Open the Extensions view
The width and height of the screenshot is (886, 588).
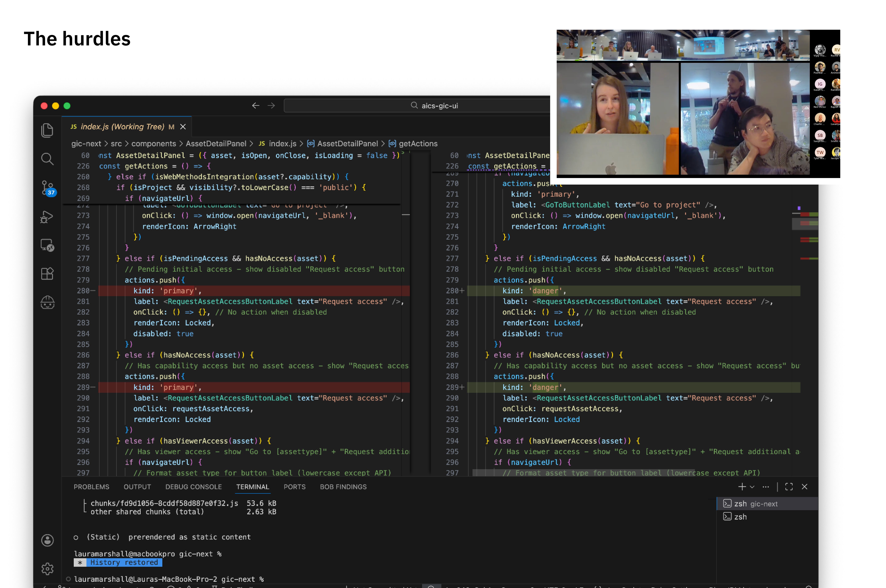47,274
